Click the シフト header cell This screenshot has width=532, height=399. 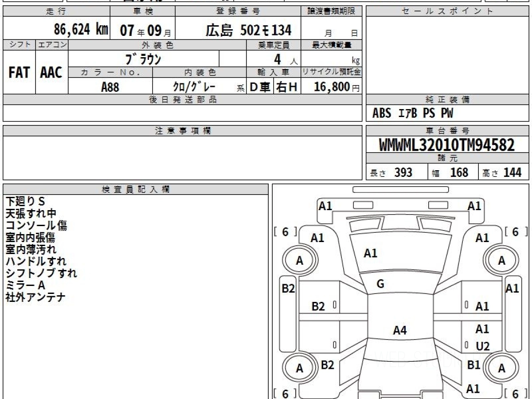[19, 45]
